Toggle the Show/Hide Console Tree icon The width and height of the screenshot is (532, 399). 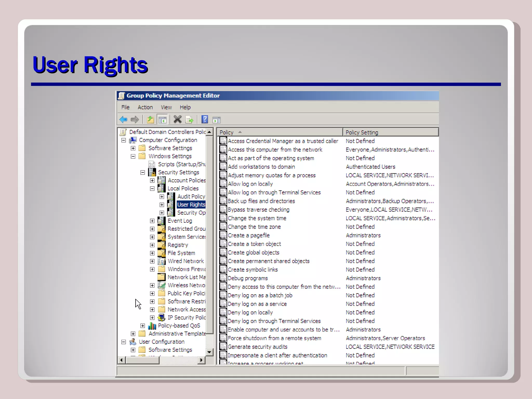coord(162,120)
